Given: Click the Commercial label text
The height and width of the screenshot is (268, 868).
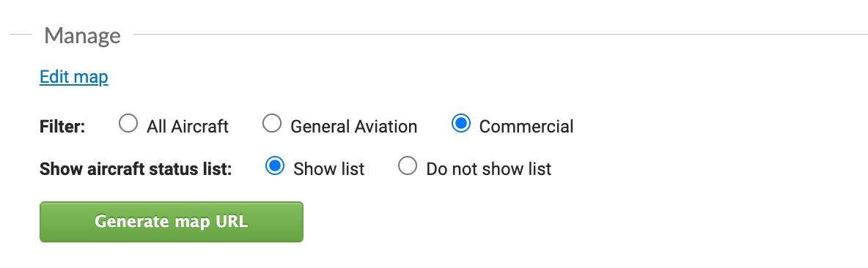Looking at the screenshot, I should pyautogui.click(x=526, y=127).
